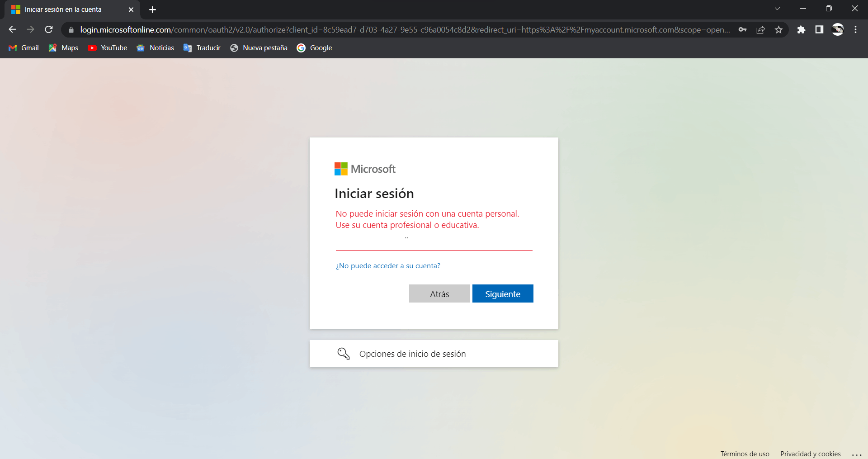Open the Google bookmark
868x459 pixels.
[315, 48]
